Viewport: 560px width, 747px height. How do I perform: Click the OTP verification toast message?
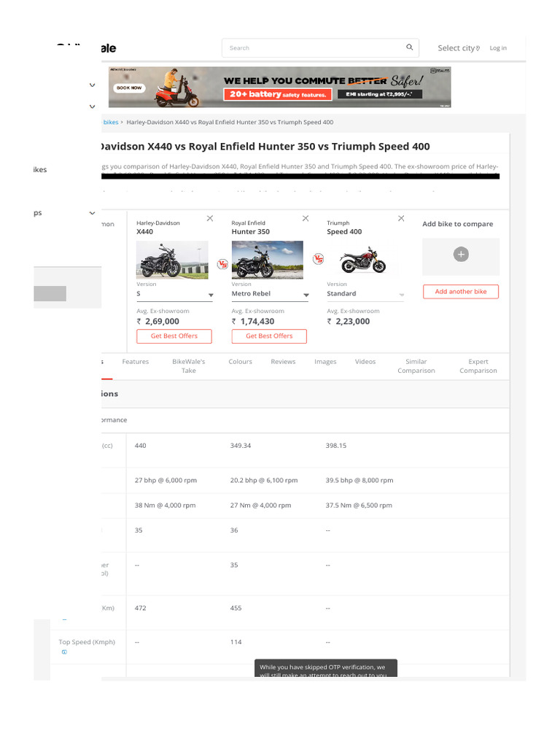326,668
